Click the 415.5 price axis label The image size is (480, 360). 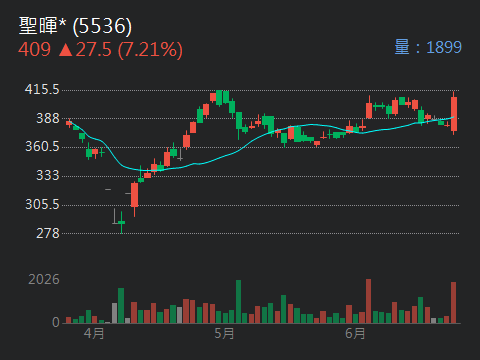tap(42, 89)
